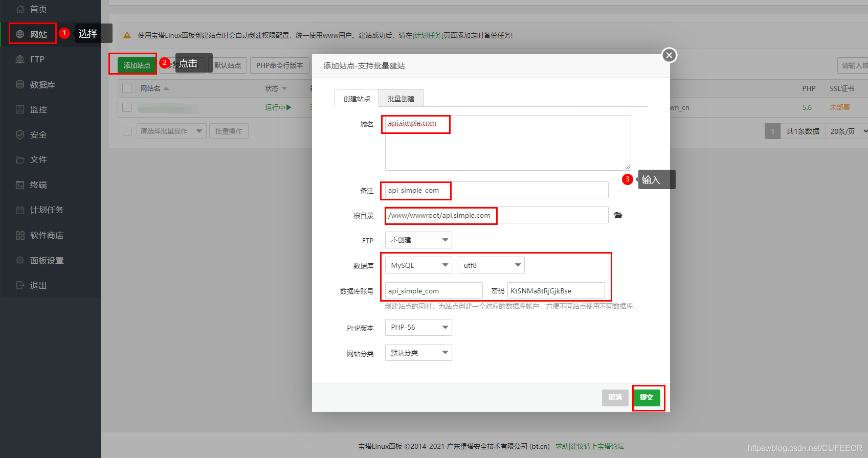Toggle the select-all checkbox in table header
The height and width of the screenshot is (458, 868).
click(x=127, y=88)
